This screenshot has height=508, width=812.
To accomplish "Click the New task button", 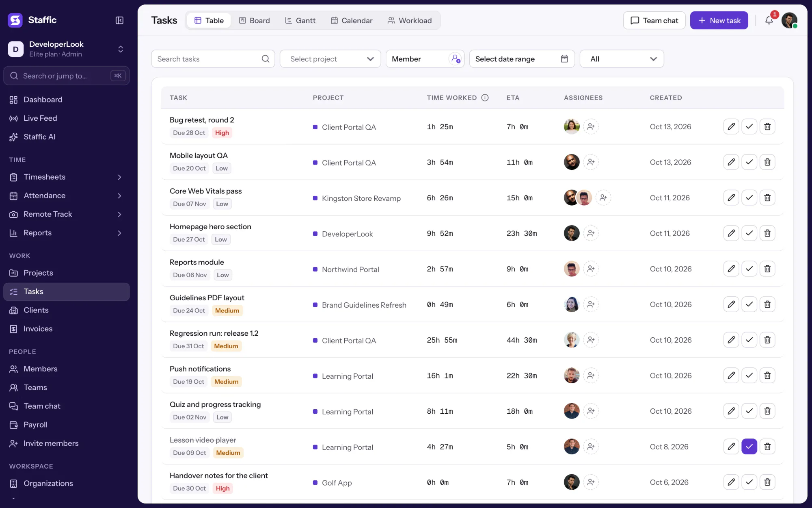I will tap(719, 20).
